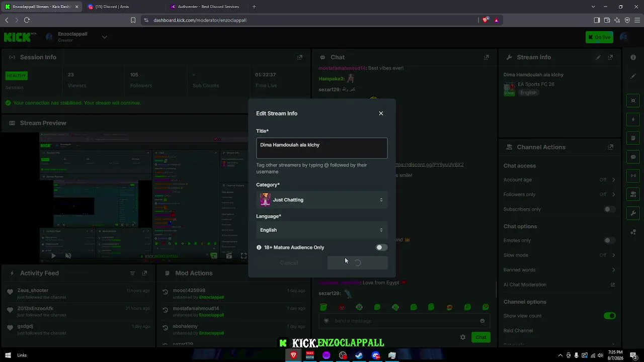Pop out the Stream info panel
This screenshot has width=644, height=362.
(610, 57)
